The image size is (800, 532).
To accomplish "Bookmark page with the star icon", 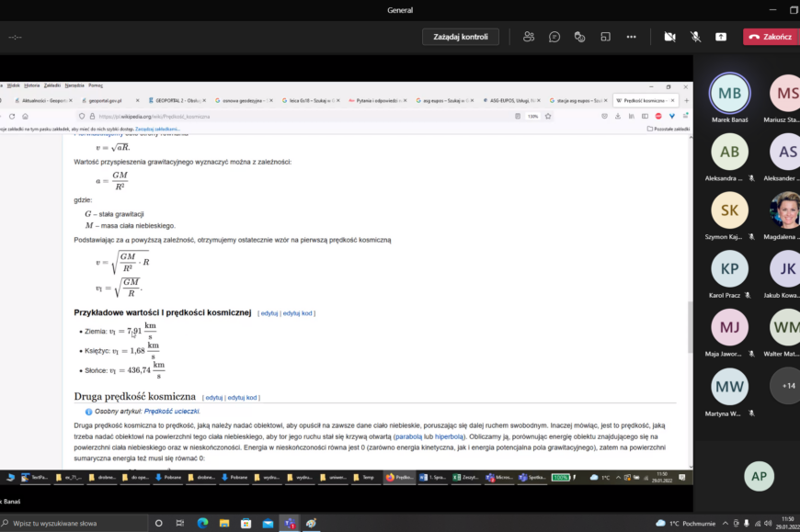I will pyautogui.click(x=548, y=116).
